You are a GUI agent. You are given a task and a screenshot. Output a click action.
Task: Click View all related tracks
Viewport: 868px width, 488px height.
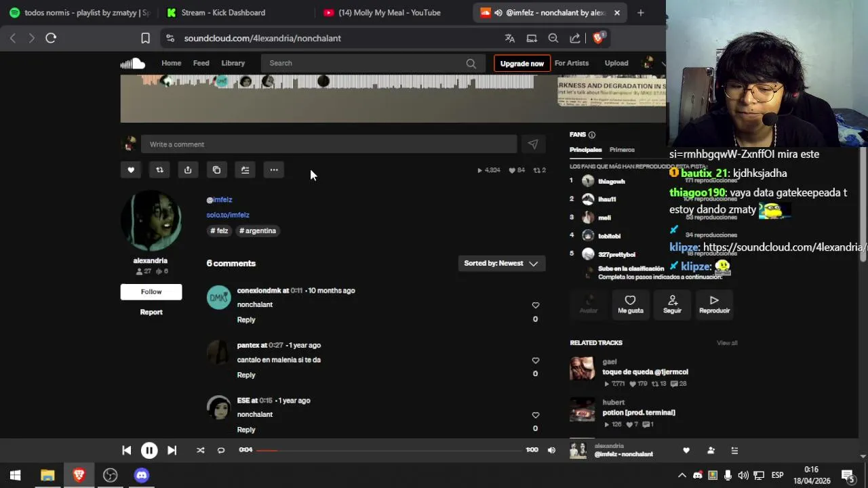click(x=727, y=343)
